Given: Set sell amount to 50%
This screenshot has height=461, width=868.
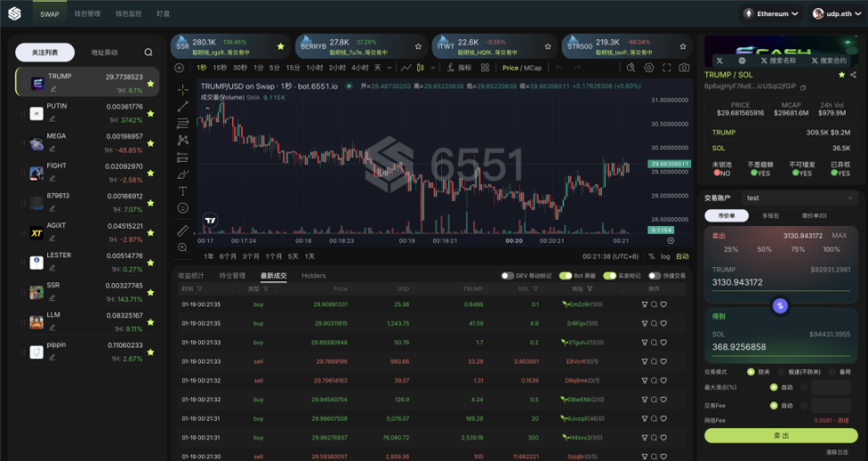Looking at the screenshot, I should 764,249.
